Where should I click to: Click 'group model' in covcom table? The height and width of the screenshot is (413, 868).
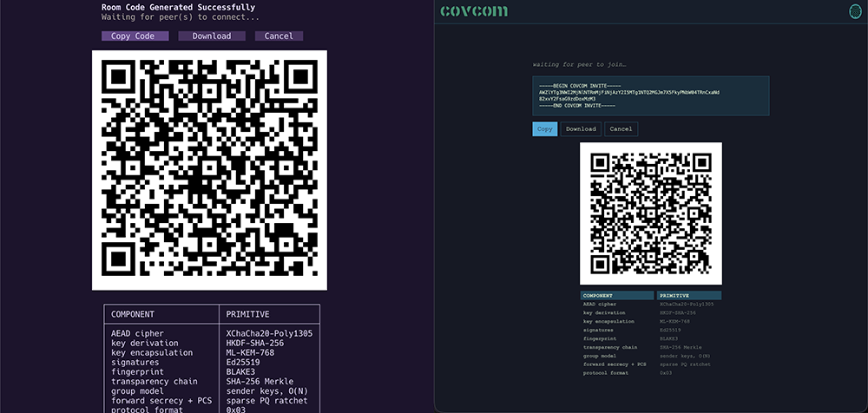600,356
